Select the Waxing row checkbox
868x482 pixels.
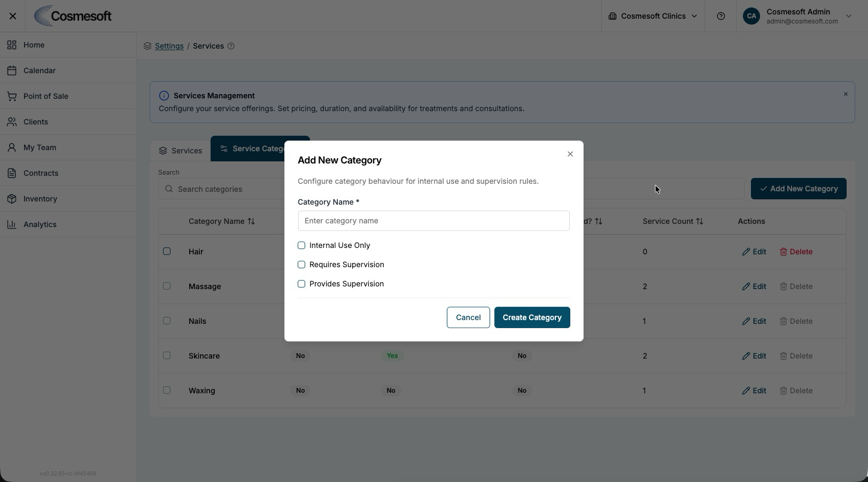pyautogui.click(x=167, y=390)
